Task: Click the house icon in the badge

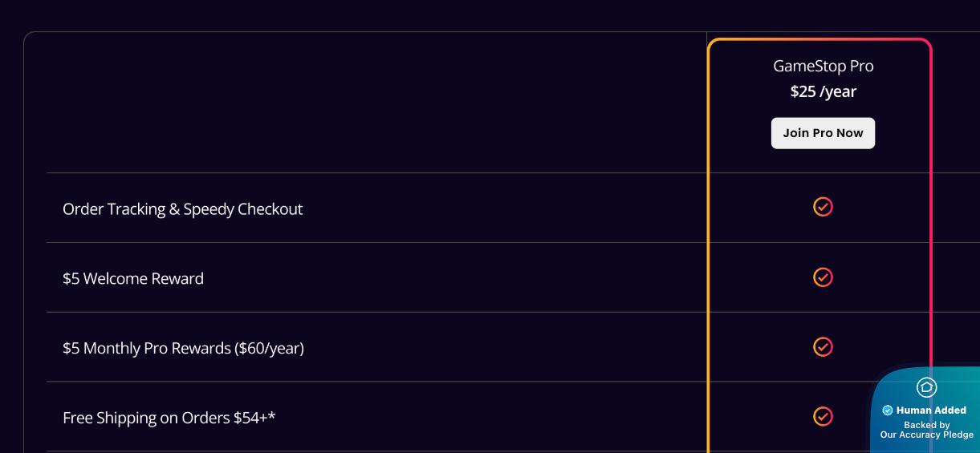Action: click(927, 388)
